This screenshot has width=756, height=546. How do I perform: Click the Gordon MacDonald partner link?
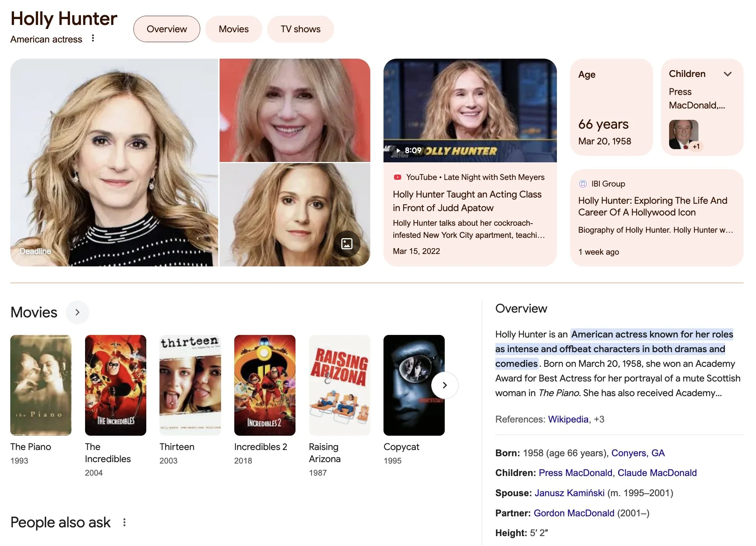(573, 513)
